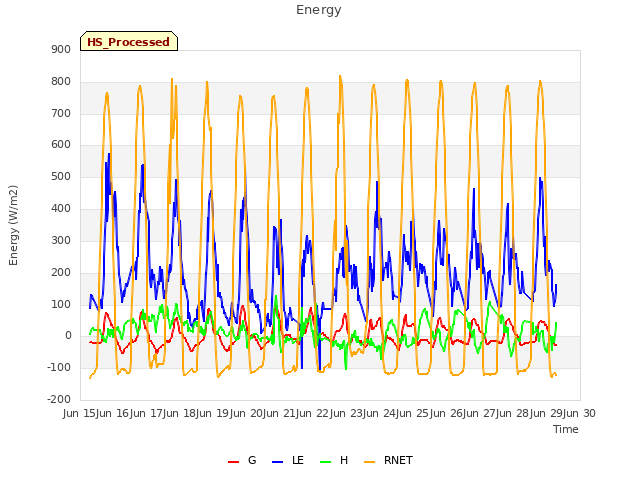The image size is (640, 480).
Task: Click the 600 y-axis tick label
Action: pos(61,145)
